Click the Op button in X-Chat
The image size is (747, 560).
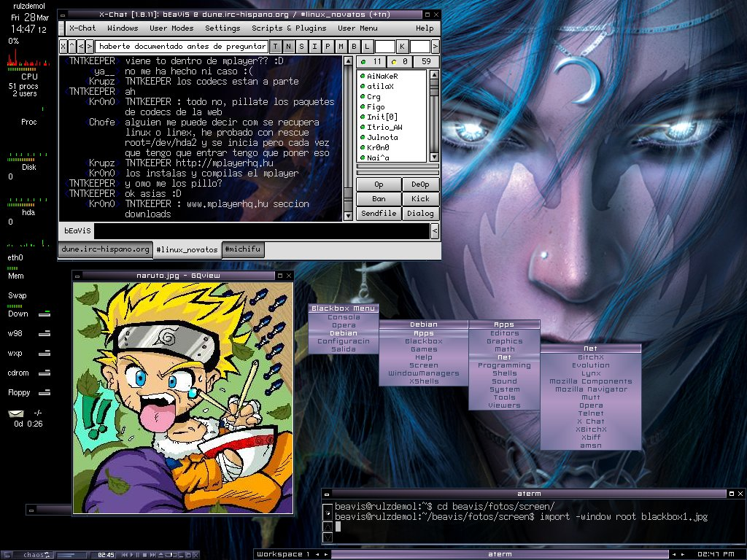coord(379,184)
